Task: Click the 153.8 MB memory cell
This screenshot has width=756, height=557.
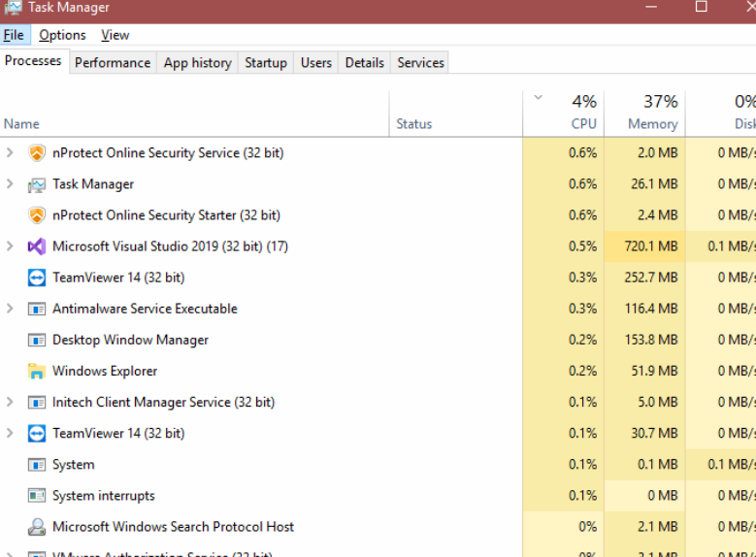Action: [x=645, y=340]
